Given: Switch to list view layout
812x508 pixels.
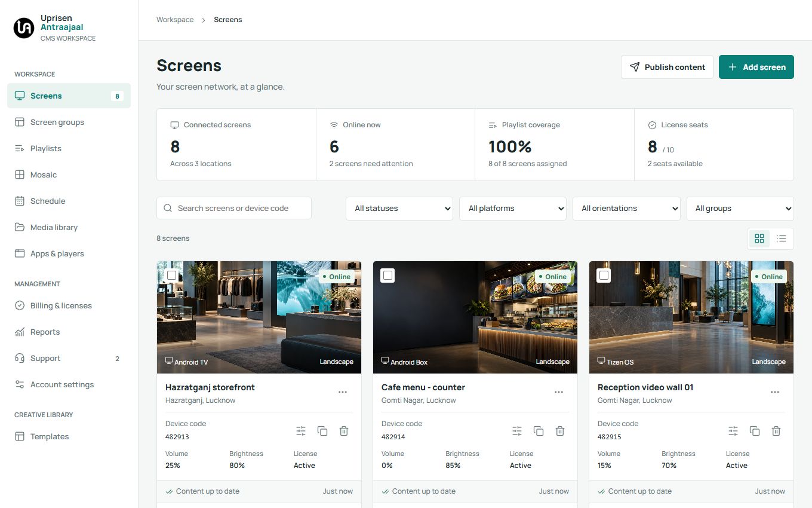Looking at the screenshot, I should tap(782, 238).
